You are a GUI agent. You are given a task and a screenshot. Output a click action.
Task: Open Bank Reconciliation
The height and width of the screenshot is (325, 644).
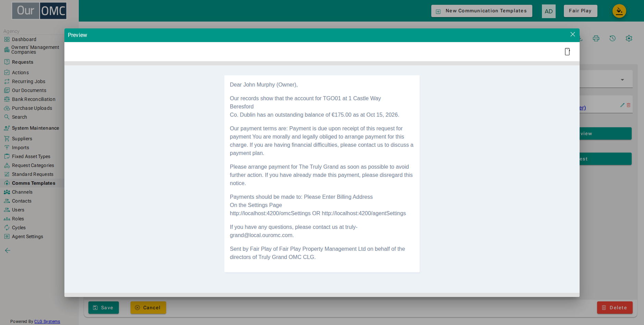(x=34, y=99)
